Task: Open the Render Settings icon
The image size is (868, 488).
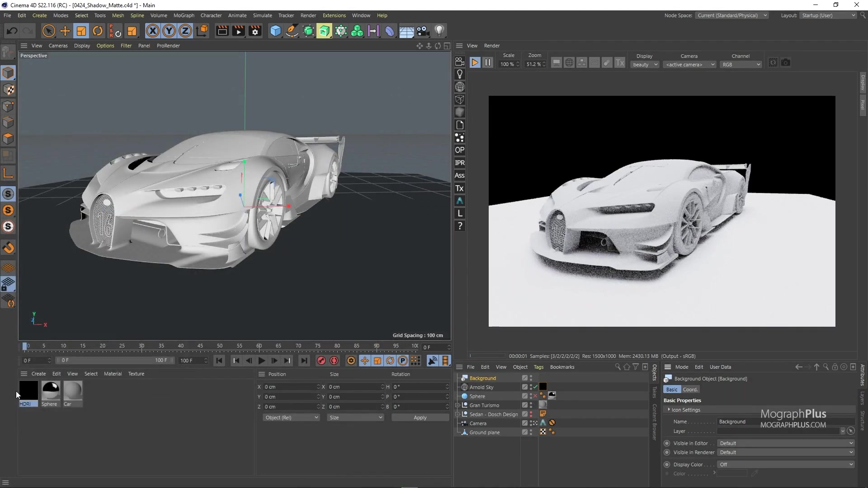Action: (255, 31)
